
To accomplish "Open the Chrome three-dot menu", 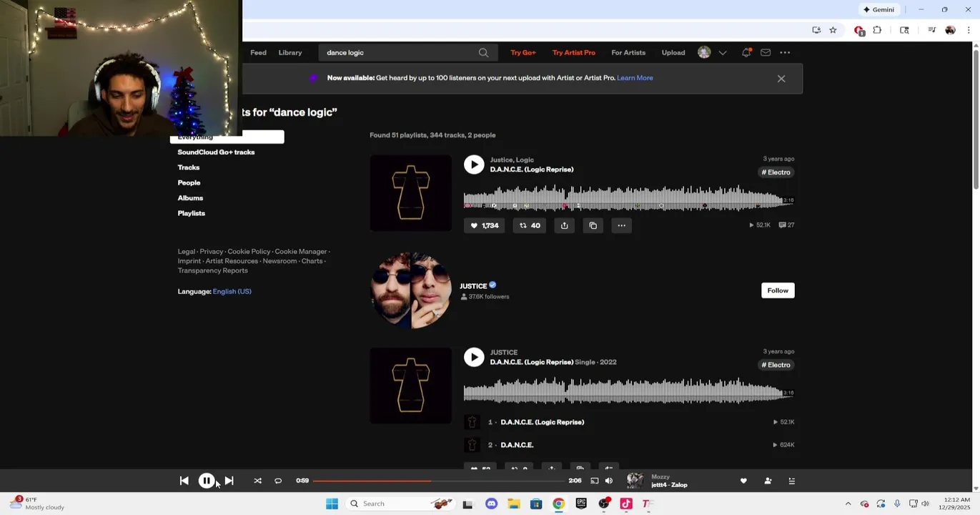I will pyautogui.click(x=969, y=30).
